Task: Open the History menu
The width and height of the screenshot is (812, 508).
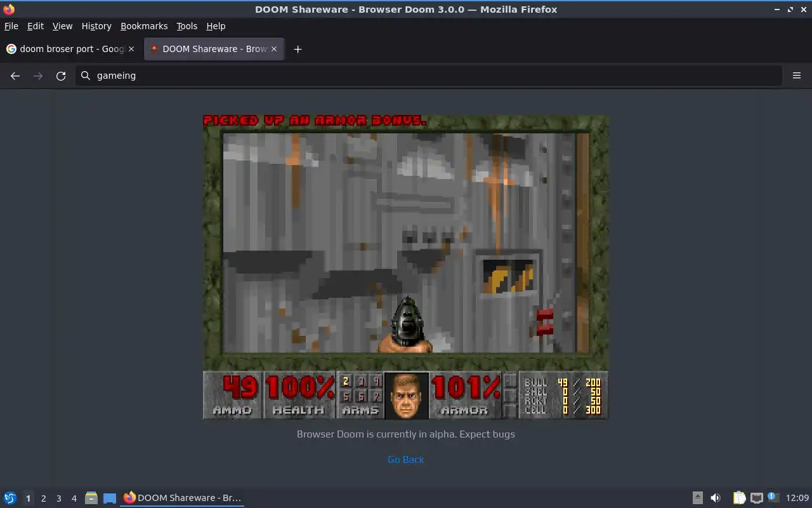Action: pos(96,26)
